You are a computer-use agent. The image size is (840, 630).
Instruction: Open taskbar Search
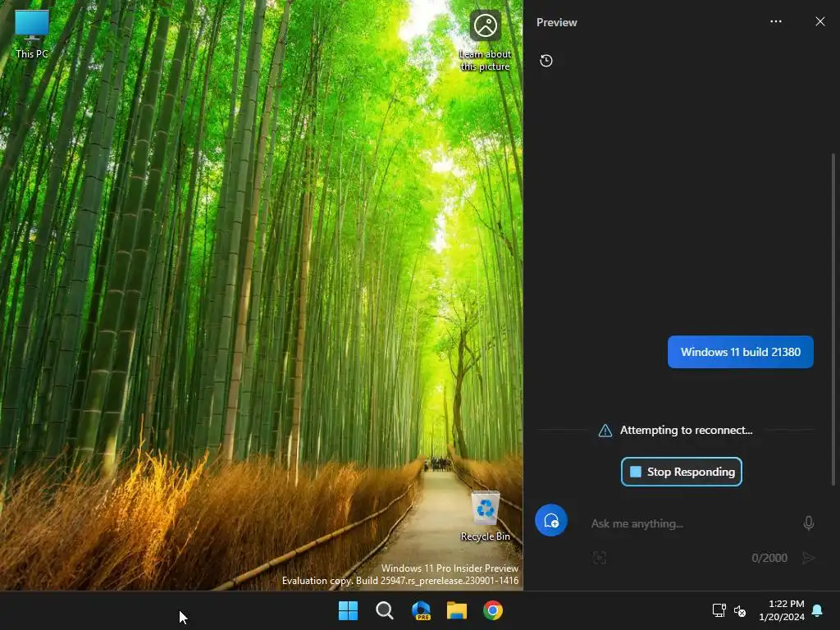click(x=384, y=610)
